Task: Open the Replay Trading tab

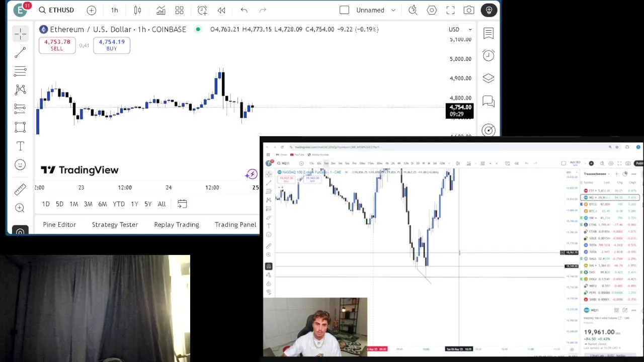Action: point(177,224)
